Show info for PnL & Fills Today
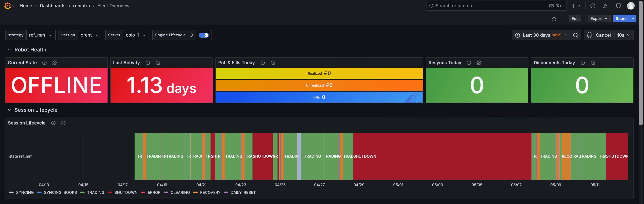 click(x=263, y=63)
